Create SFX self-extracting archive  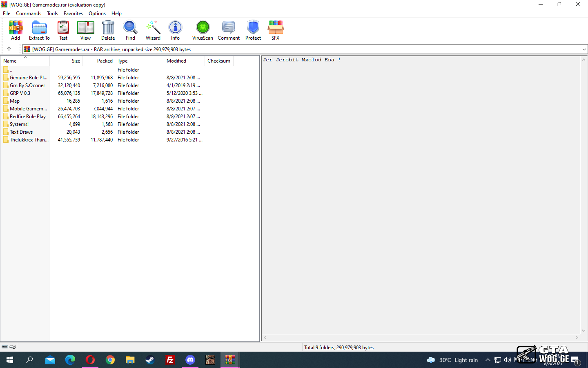[x=276, y=30]
